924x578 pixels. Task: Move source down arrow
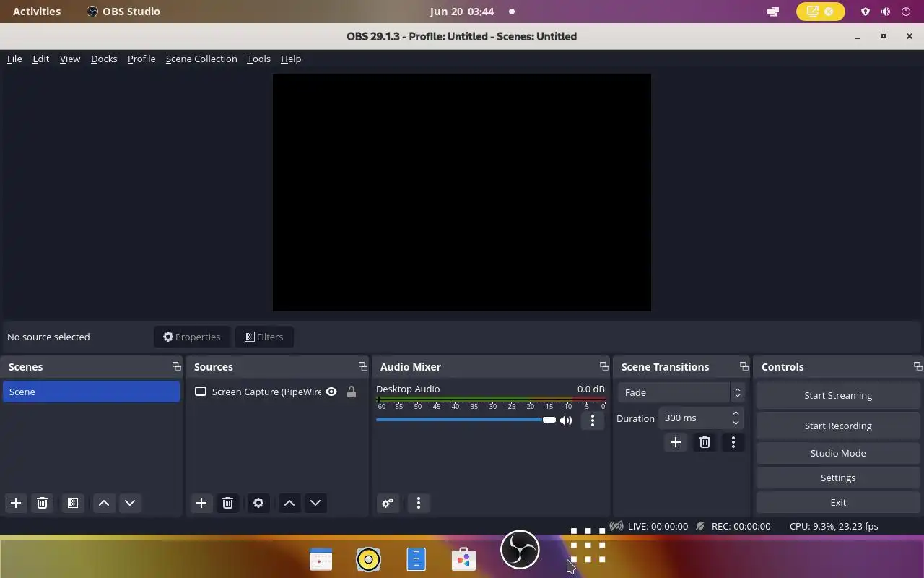(315, 503)
